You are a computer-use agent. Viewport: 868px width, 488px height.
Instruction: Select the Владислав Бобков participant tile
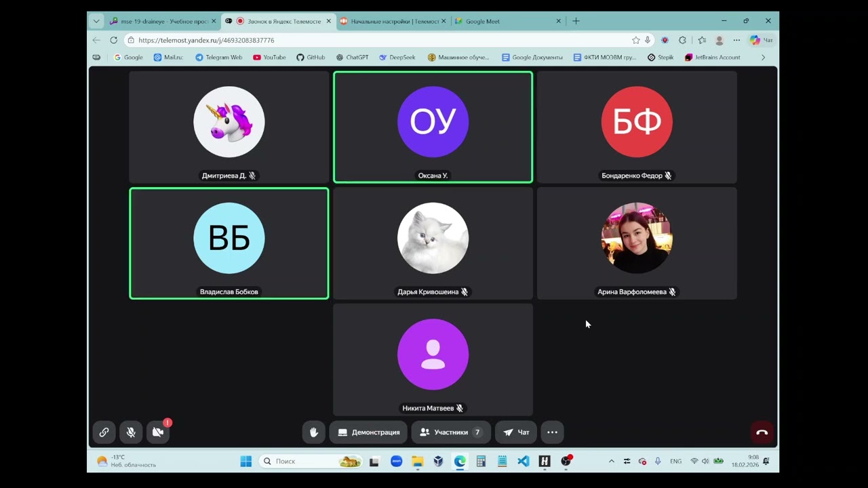tap(229, 243)
